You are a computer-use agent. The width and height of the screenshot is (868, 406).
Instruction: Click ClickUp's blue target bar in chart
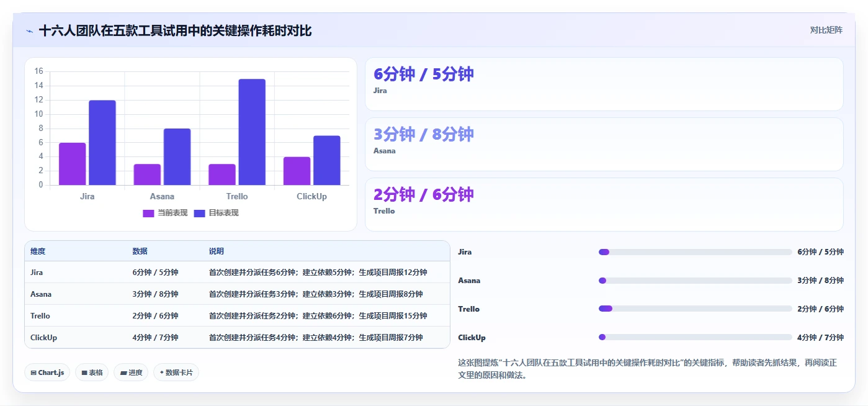pyautogui.click(x=327, y=160)
